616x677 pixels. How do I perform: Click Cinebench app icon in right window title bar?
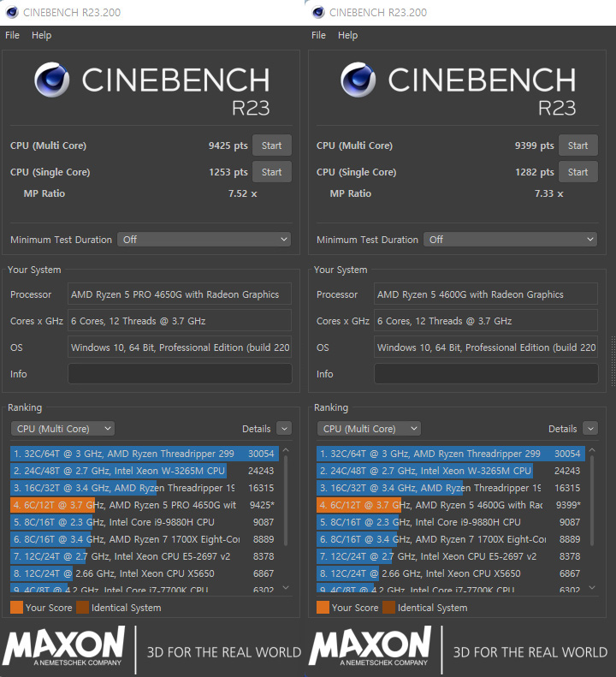318,12
